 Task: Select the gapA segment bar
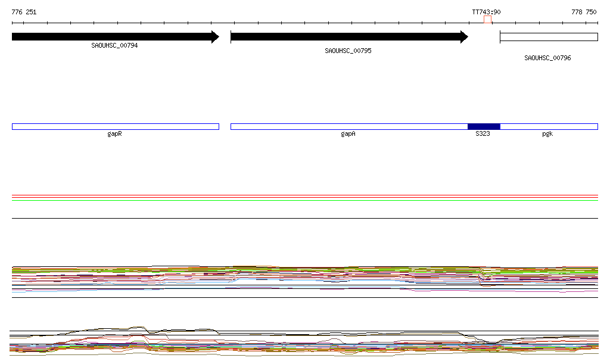[348, 126]
